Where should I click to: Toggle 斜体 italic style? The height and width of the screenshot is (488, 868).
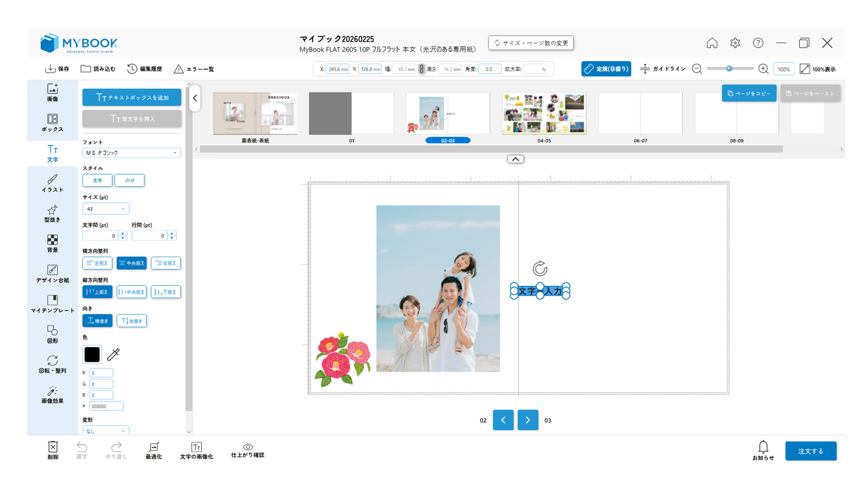[129, 180]
